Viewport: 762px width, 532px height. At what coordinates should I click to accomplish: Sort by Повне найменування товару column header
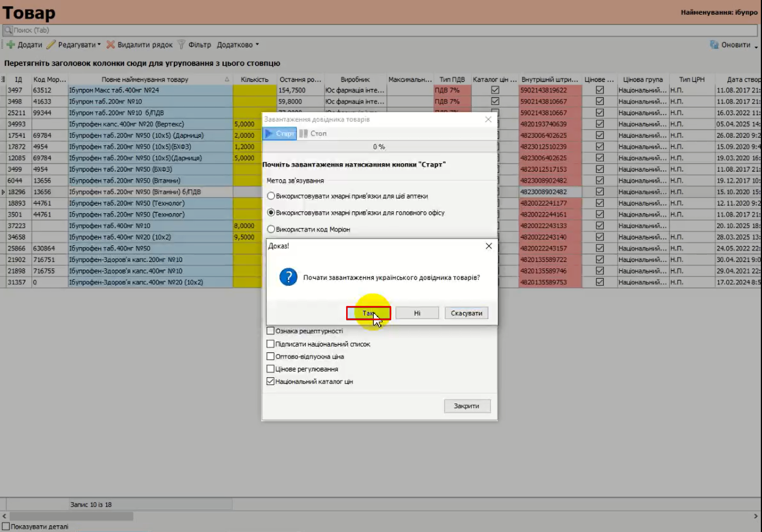pyautogui.click(x=145, y=79)
